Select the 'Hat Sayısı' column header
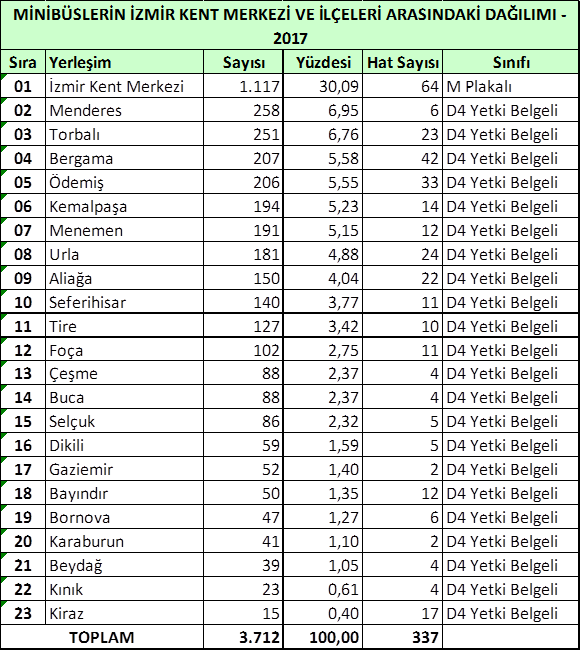581x651 pixels. [x=403, y=62]
